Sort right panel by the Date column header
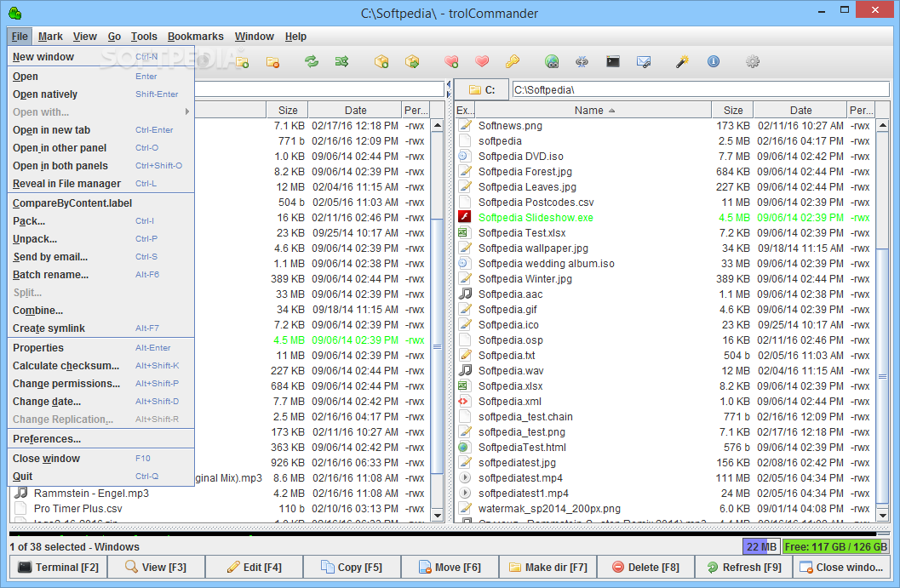 pos(800,110)
